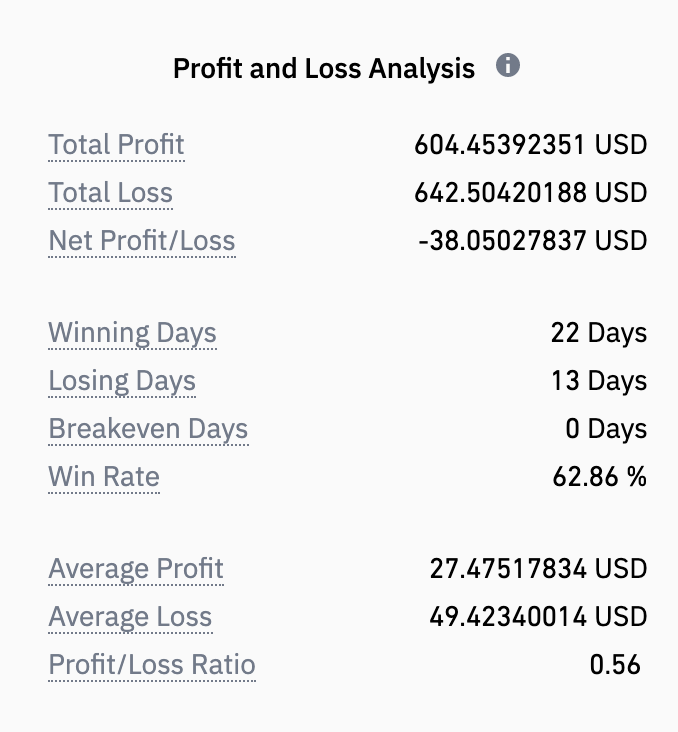Viewport: 678px width, 732px height.
Task: Click the Winning Days label
Action: coord(133,333)
